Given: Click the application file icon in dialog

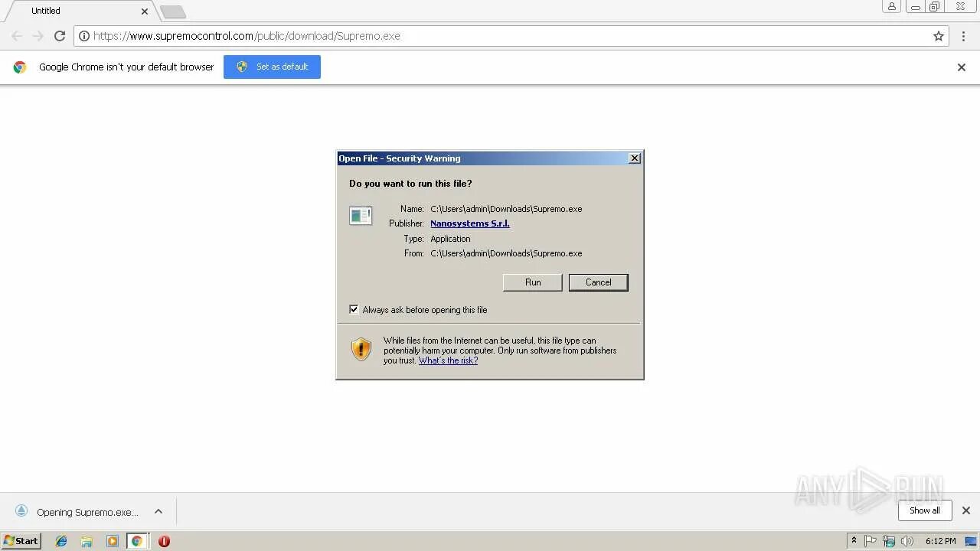Looking at the screenshot, I should [x=361, y=216].
